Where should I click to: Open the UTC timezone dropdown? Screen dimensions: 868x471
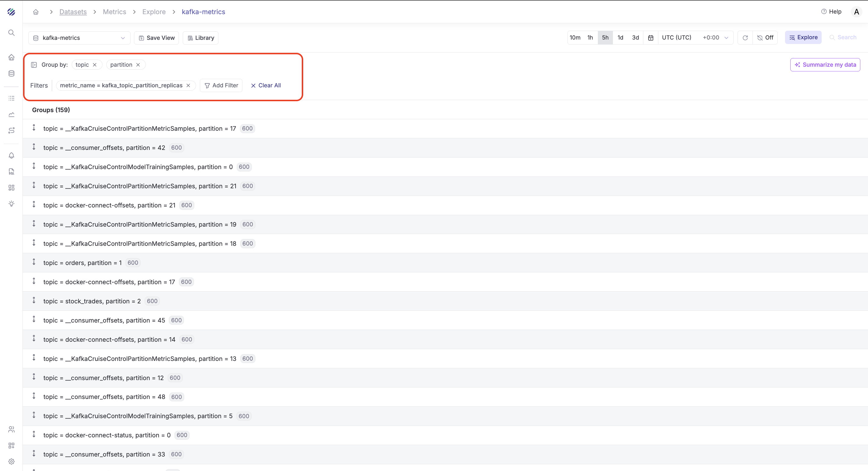695,37
